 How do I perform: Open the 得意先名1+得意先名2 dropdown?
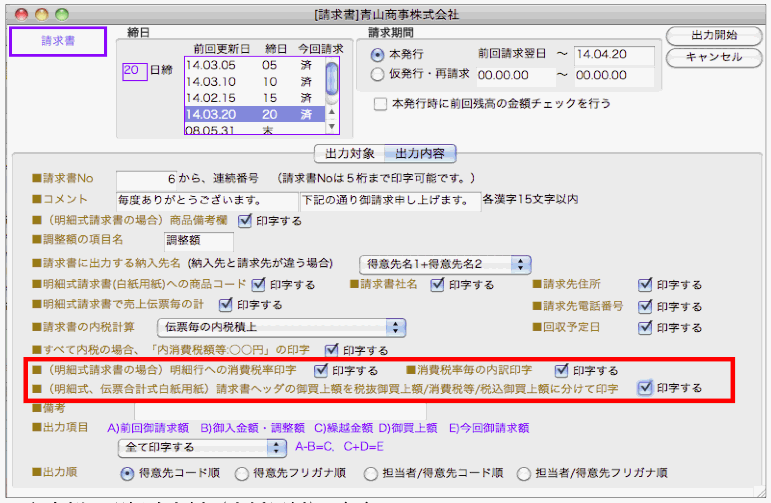445,265
